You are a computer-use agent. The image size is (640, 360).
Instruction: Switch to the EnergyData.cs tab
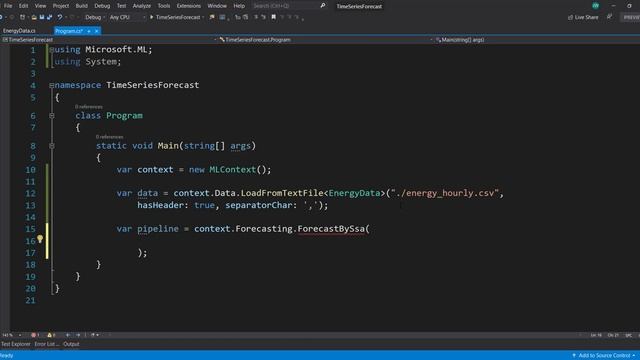point(19,31)
